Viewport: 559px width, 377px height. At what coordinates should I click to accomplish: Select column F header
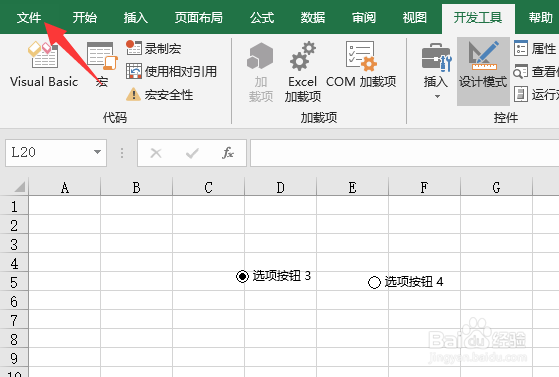[424, 187]
